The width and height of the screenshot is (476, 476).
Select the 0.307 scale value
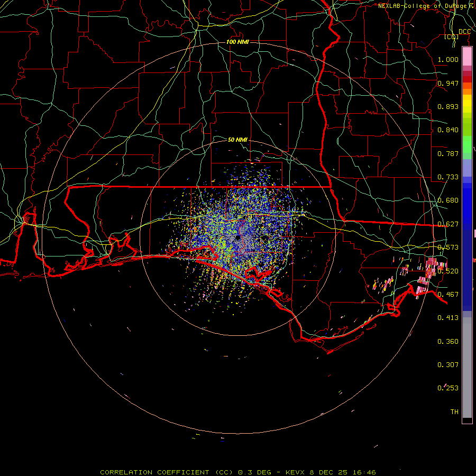(448, 365)
